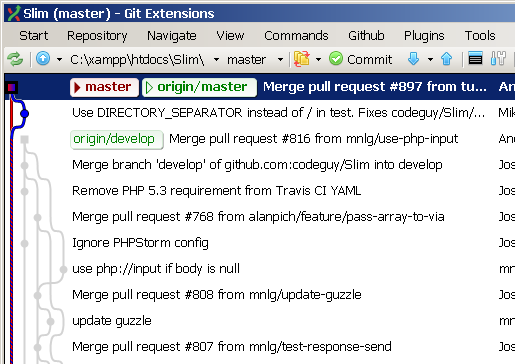Expand the master branch dropdown arrow

[280, 60]
